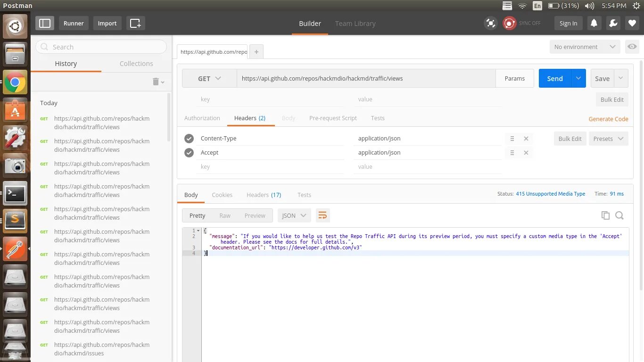This screenshot has width=644, height=362.
Task: Collapse JSON at line 1 fold arrow
Action: (x=198, y=230)
